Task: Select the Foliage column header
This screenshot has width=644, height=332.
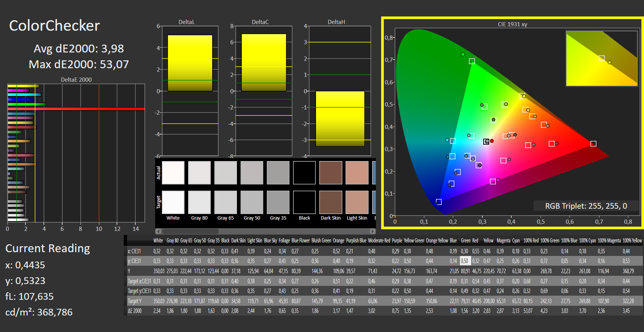Action: click(x=284, y=241)
